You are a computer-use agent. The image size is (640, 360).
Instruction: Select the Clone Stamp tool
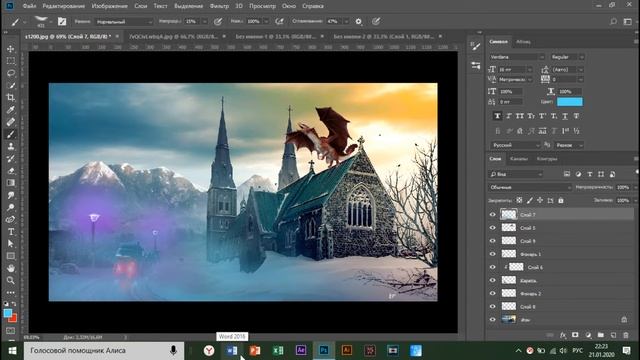[11, 146]
